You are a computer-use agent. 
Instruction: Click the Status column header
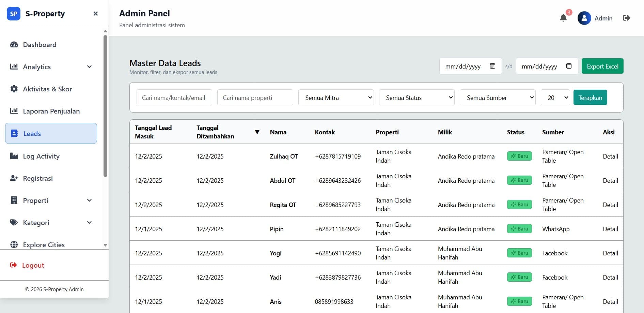[516, 132]
